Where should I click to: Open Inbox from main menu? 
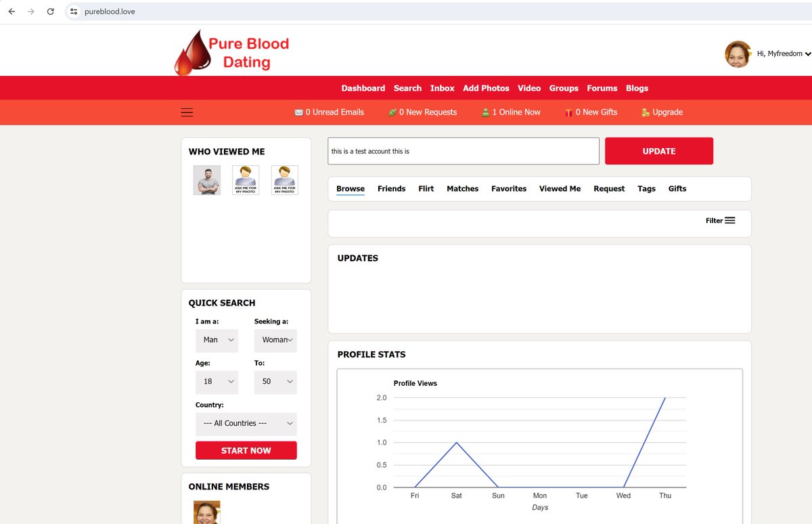pyautogui.click(x=443, y=88)
